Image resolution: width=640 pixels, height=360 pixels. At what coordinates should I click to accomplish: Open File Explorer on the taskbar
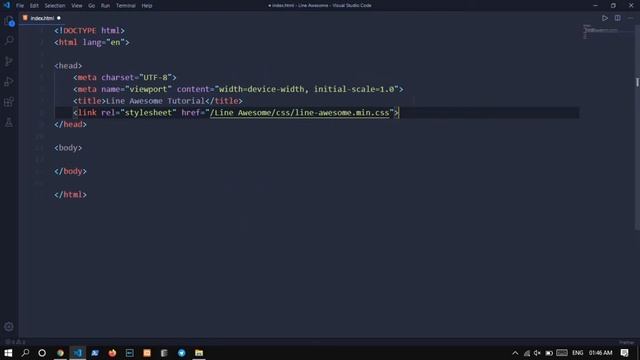[199, 353]
